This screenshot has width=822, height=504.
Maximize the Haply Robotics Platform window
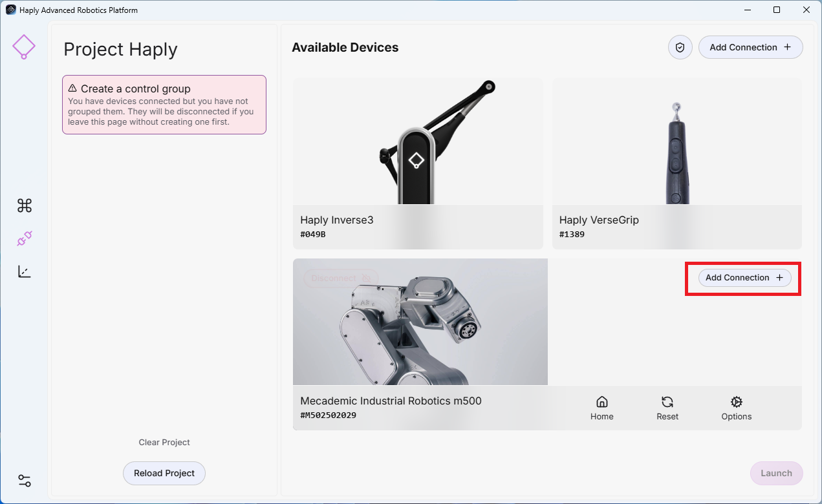pyautogui.click(x=777, y=10)
